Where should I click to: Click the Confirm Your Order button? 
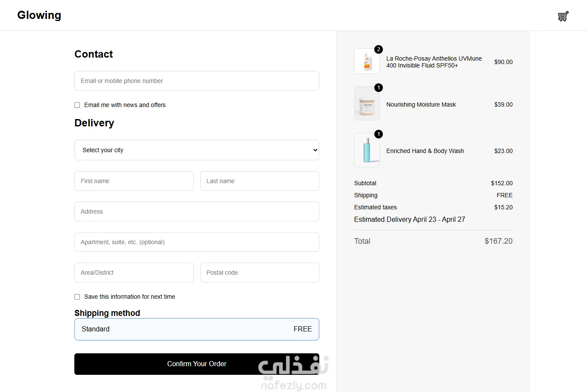click(197, 364)
